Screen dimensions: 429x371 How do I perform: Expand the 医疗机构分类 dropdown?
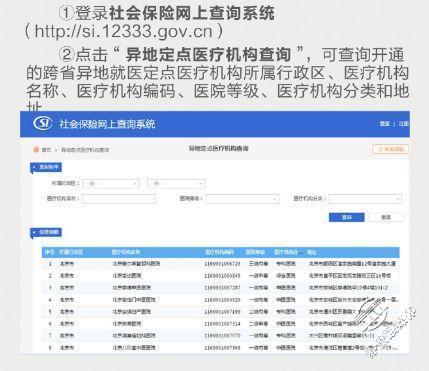[x=365, y=199]
